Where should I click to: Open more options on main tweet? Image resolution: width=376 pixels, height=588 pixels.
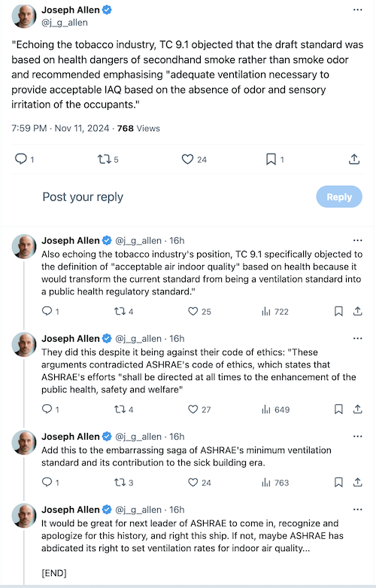[x=358, y=10]
